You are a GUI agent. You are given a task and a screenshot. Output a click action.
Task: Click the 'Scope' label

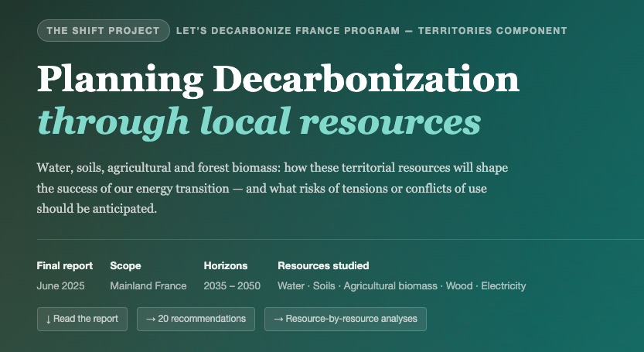point(125,265)
